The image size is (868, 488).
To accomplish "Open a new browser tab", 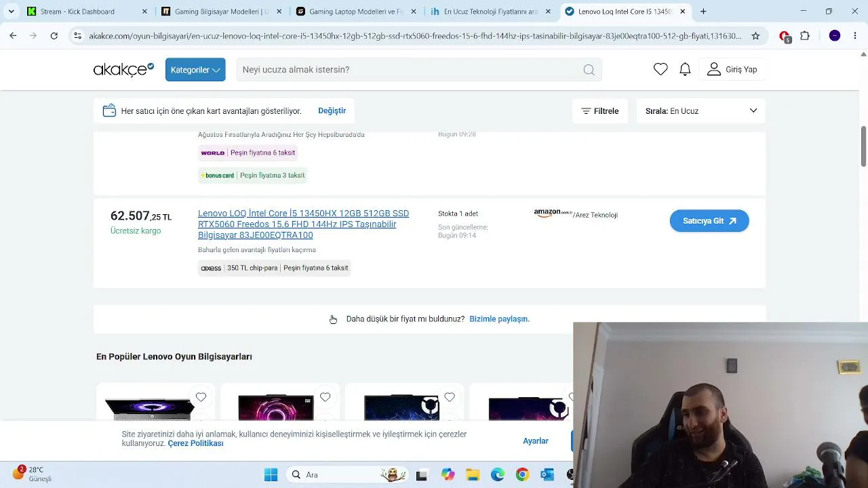I will click(703, 12).
